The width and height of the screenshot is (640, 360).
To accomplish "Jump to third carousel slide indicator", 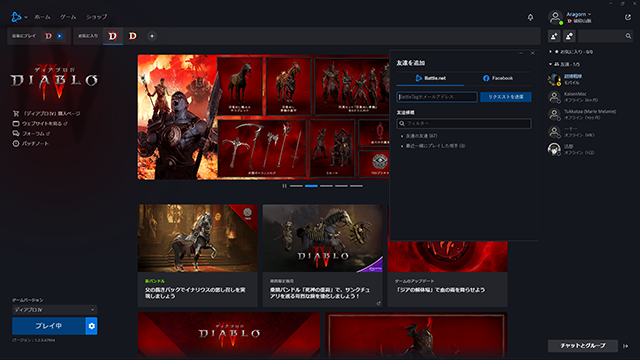I will [x=326, y=186].
